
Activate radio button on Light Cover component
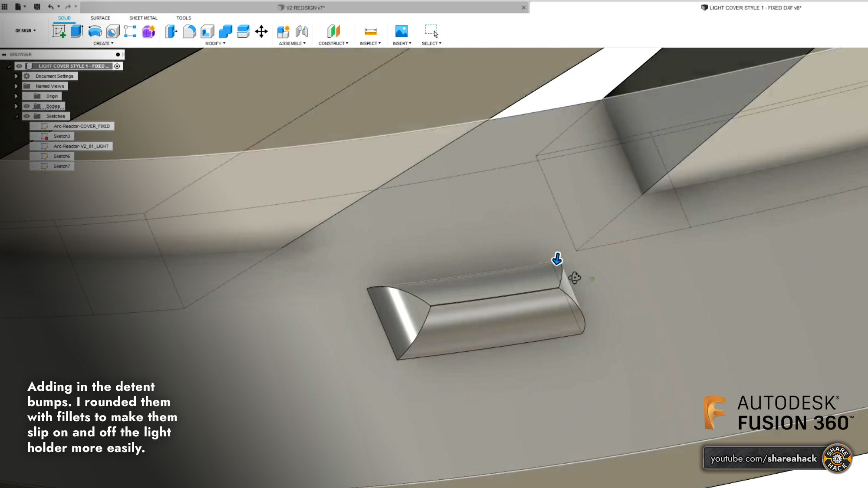[x=117, y=66]
